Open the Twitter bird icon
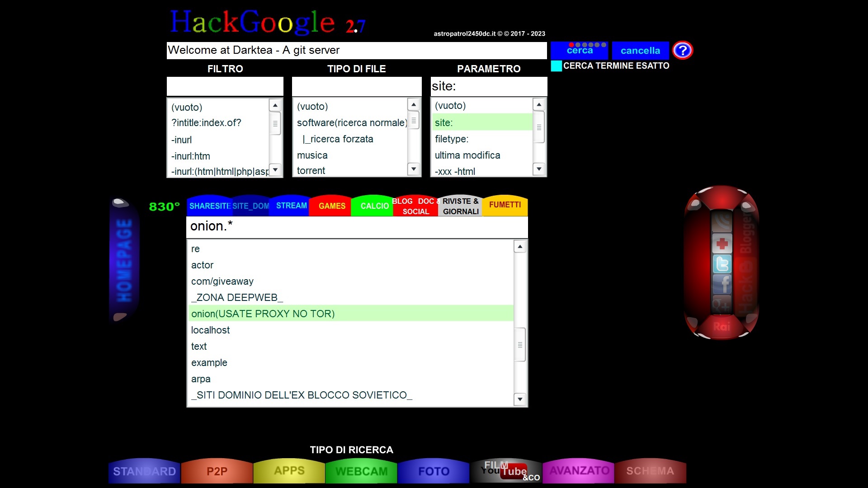868x488 pixels. pos(722,264)
